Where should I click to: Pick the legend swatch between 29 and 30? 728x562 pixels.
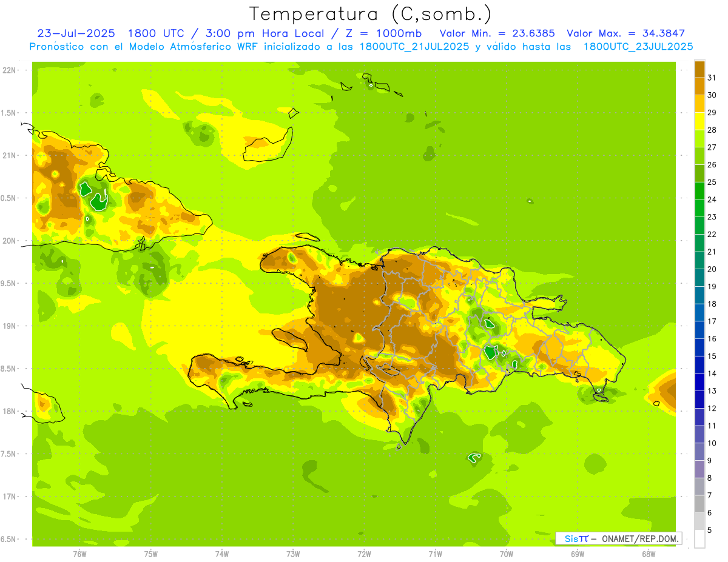click(x=699, y=103)
